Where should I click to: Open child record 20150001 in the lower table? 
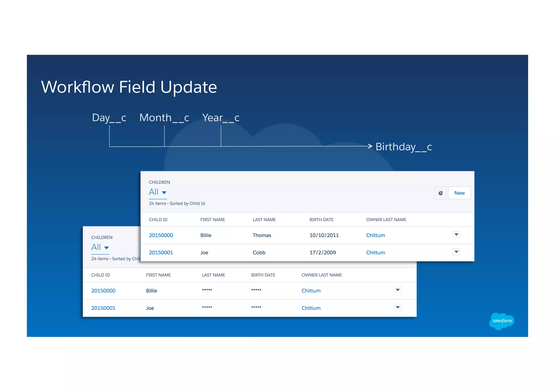click(103, 308)
